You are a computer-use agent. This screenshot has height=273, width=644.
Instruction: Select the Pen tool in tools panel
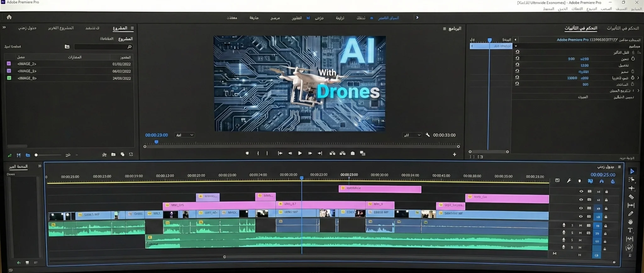(630, 214)
